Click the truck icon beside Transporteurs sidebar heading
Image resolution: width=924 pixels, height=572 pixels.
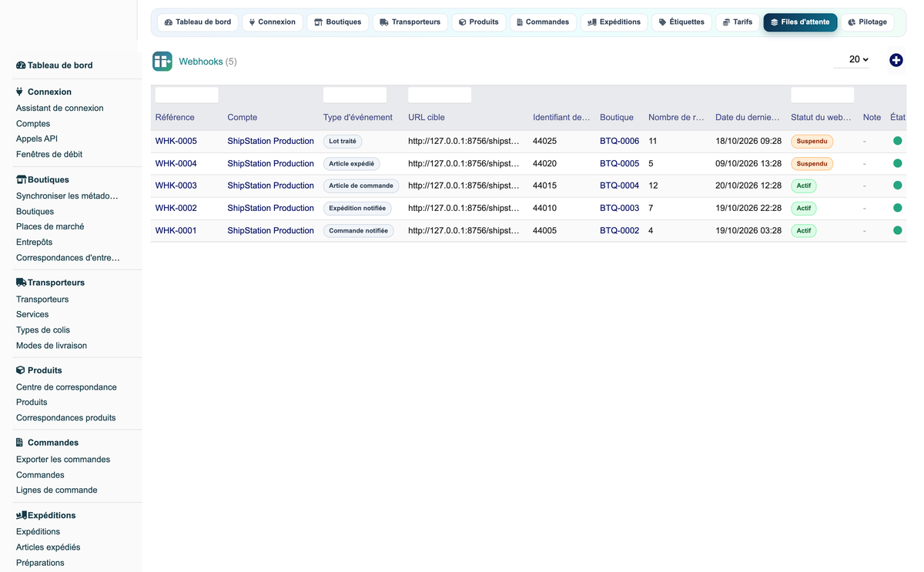pyautogui.click(x=22, y=283)
